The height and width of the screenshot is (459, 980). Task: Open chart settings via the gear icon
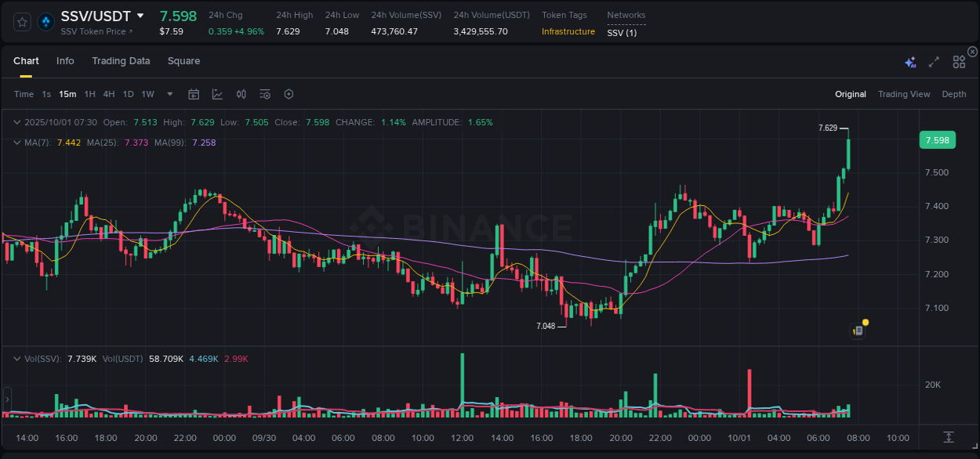[289, 94]
